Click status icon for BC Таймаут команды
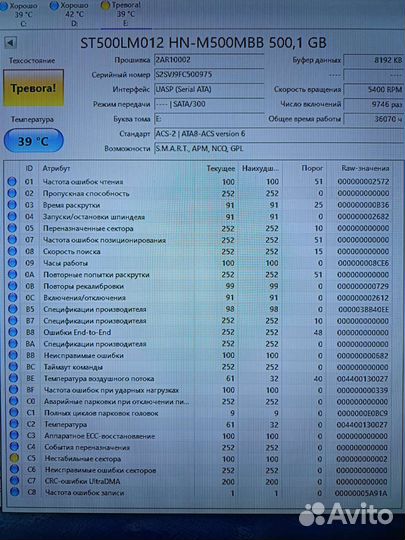 pos(13,367)
